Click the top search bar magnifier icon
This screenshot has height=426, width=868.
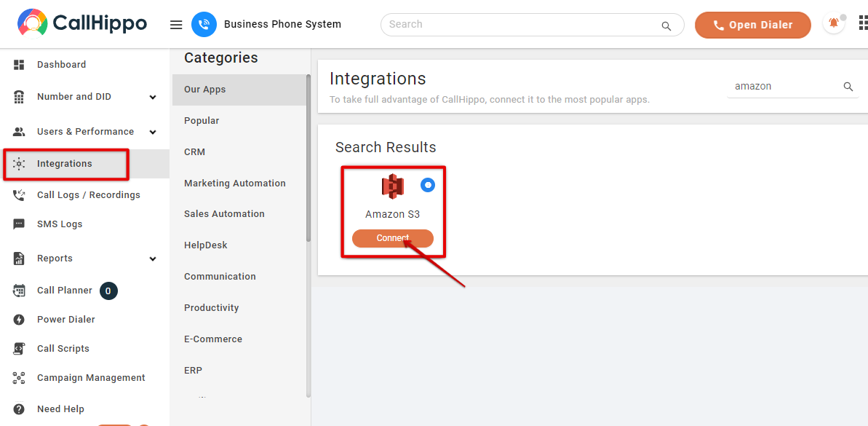point(666,25)
